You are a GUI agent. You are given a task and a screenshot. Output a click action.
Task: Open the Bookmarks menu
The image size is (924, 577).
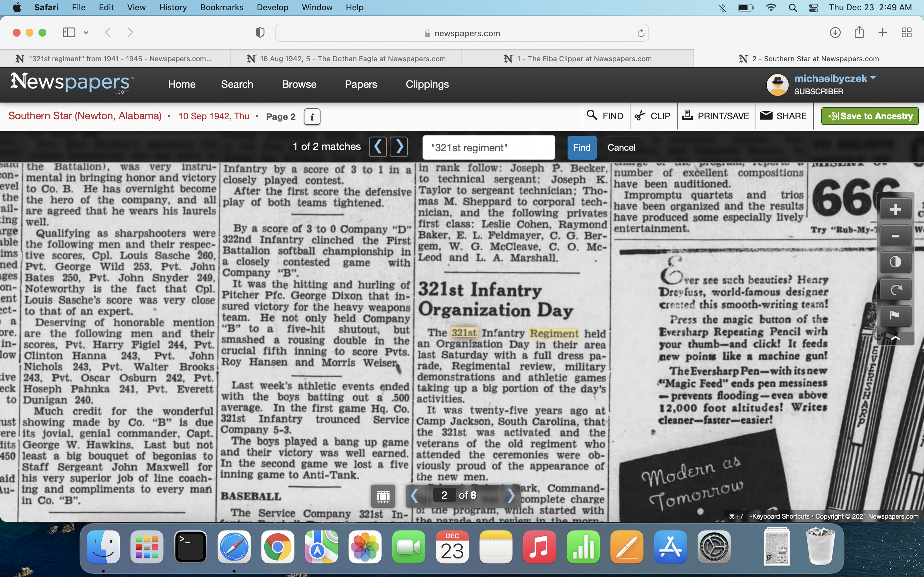coord(221,7)
